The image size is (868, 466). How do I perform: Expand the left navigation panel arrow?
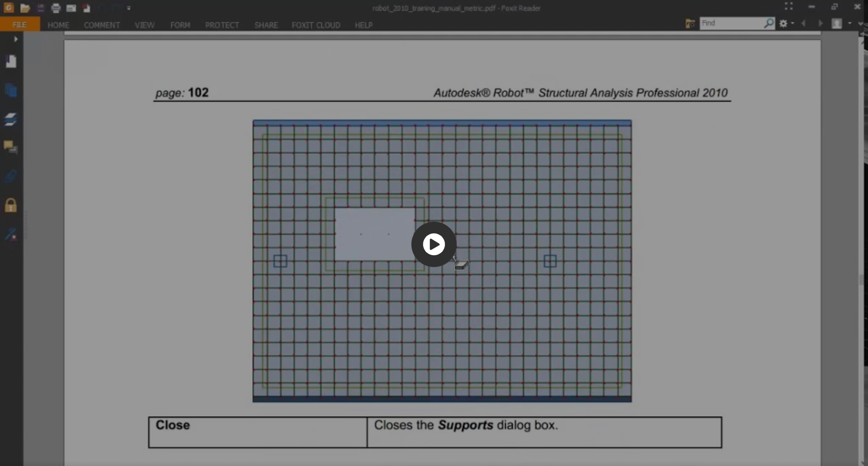pos(16,39)
